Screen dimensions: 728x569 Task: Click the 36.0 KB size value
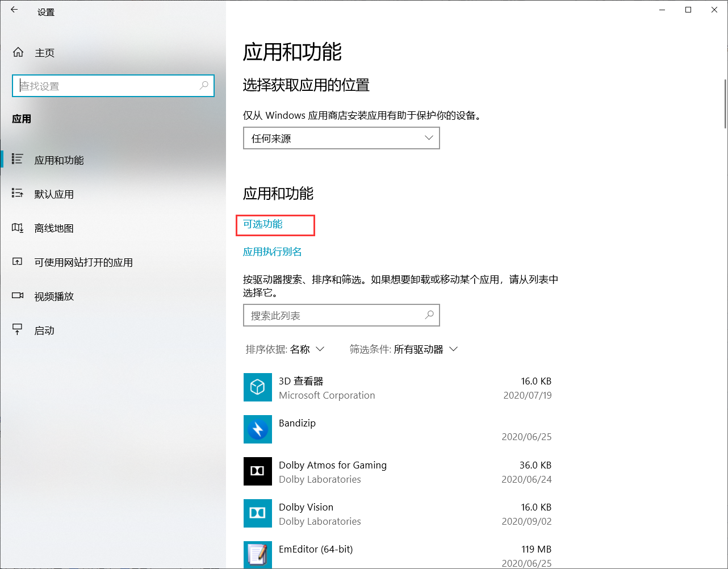tap(535, 465)
